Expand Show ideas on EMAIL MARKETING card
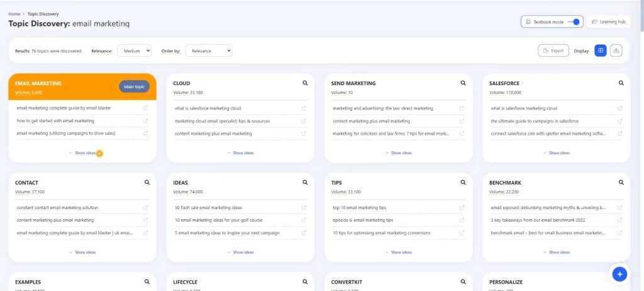644x291 pixels. (x=82, y=152)
